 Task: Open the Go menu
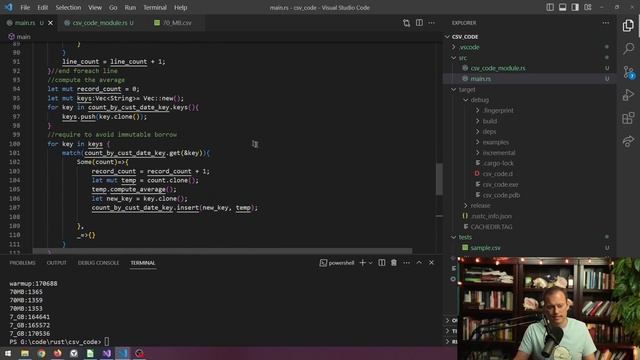tap(113, 7)
